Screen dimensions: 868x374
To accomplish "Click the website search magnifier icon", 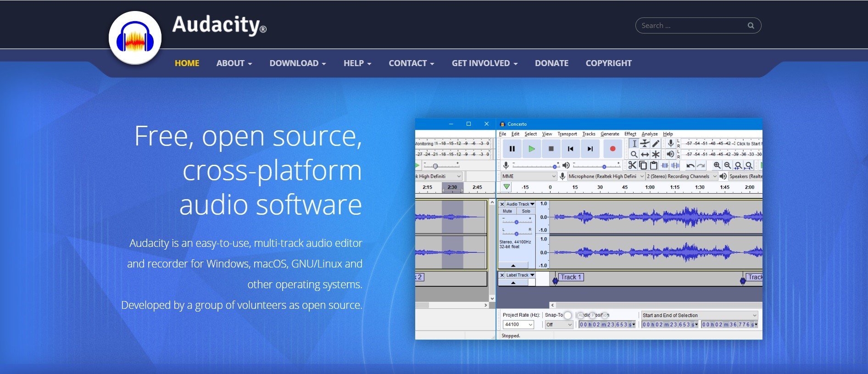I will point(751,26).
